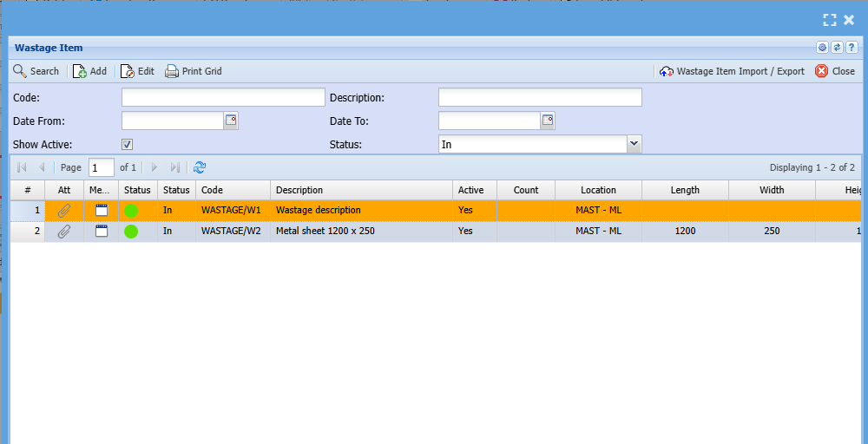Toggle the Show Active checkbox
The image size is (868, 444).
128,144
